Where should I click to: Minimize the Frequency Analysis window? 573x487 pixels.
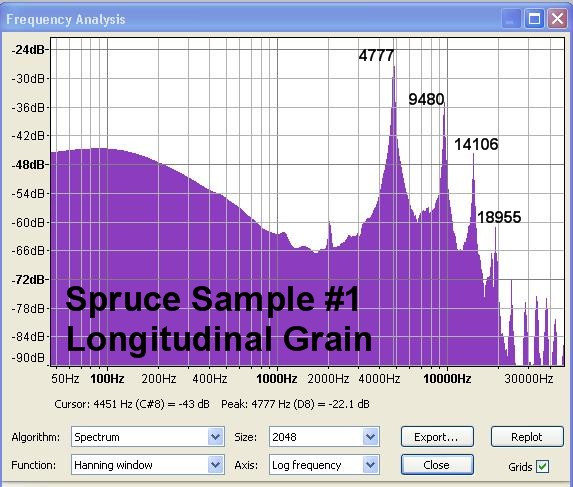click(511, 19)
